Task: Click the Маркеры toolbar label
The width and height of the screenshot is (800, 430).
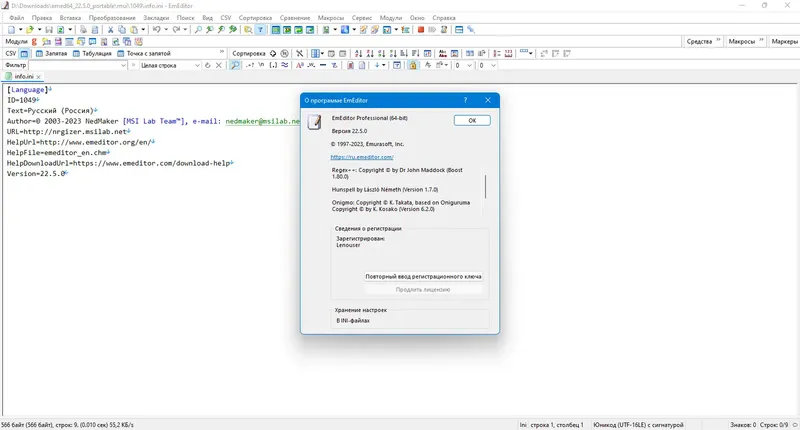Action: 784,41
